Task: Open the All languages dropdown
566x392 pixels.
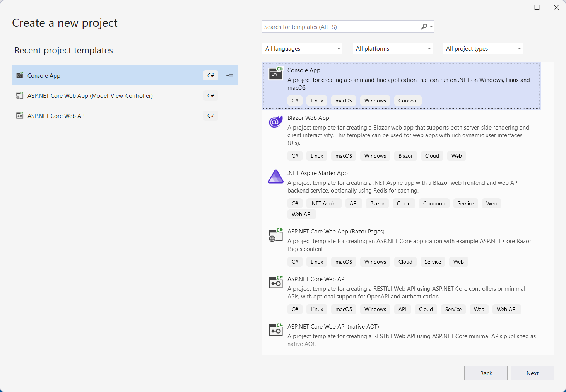Action: (x=302, y=48)
